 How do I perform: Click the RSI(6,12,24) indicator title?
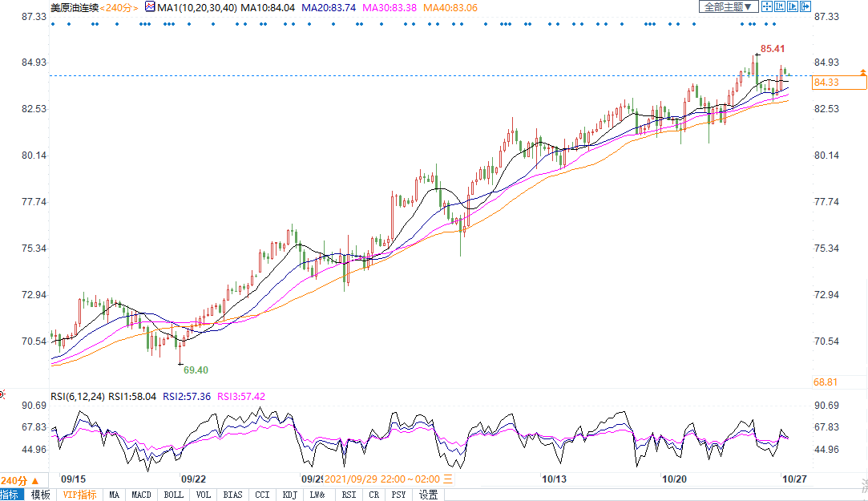click(x=78, y=396)
